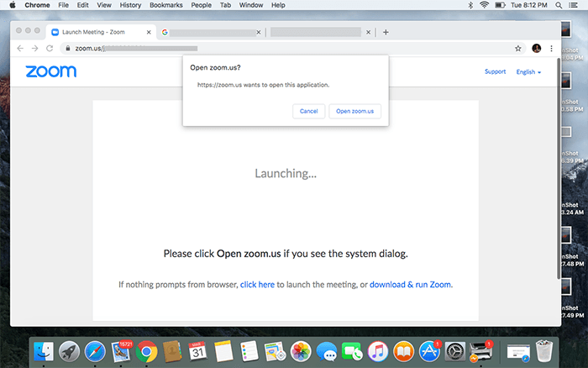Image resolution: width=588 pixels, height=368 pixels.
Task: Click the Open zoom.us button
Action: coord(354,111)
